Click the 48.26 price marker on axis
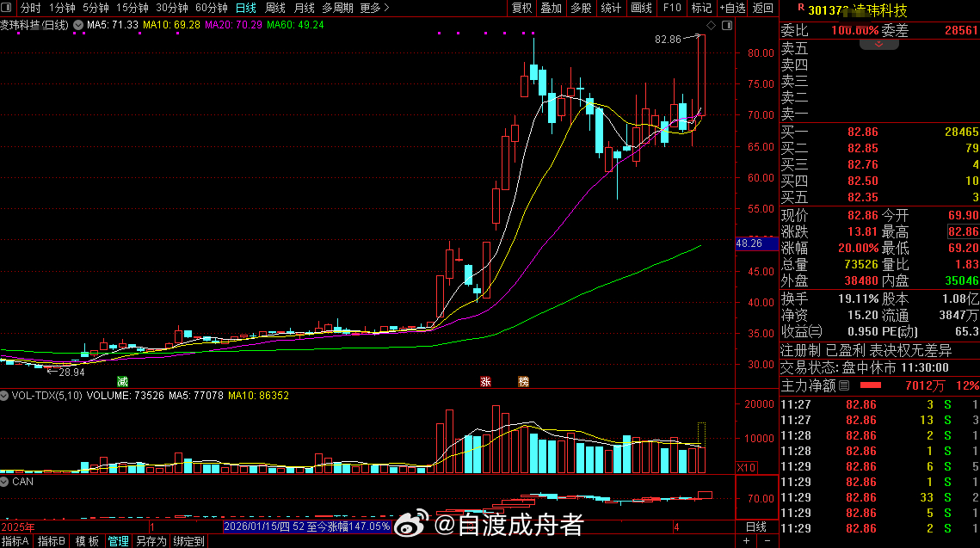Viewport: 980px width, 548px height. [x=757, y=243]
